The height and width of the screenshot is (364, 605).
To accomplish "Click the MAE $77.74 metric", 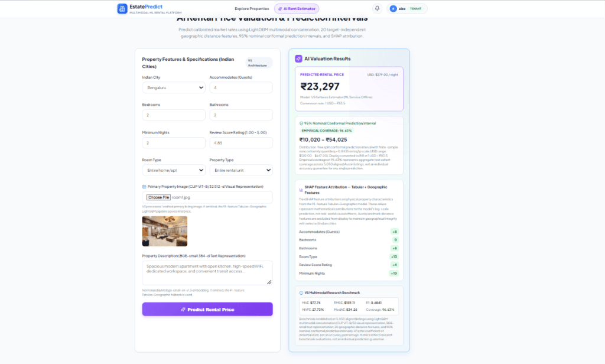I will point(311,303).
